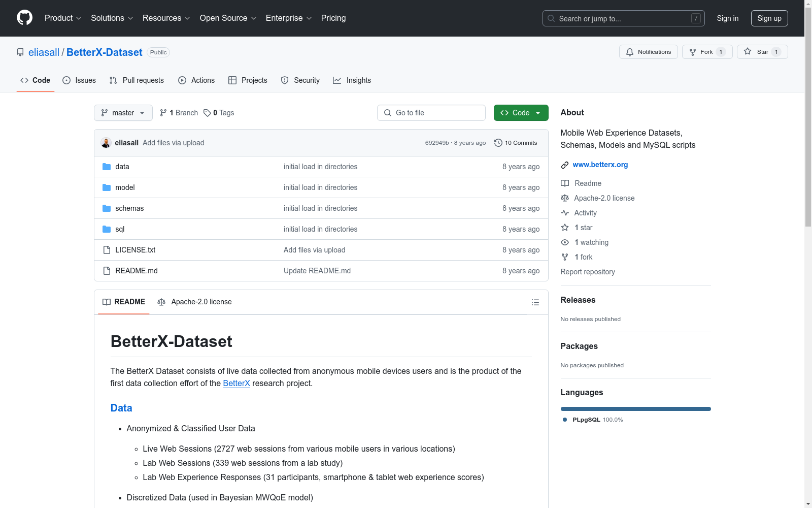Open the README.md file
This screenshot has width=812, height=508.
pos(137,271)
